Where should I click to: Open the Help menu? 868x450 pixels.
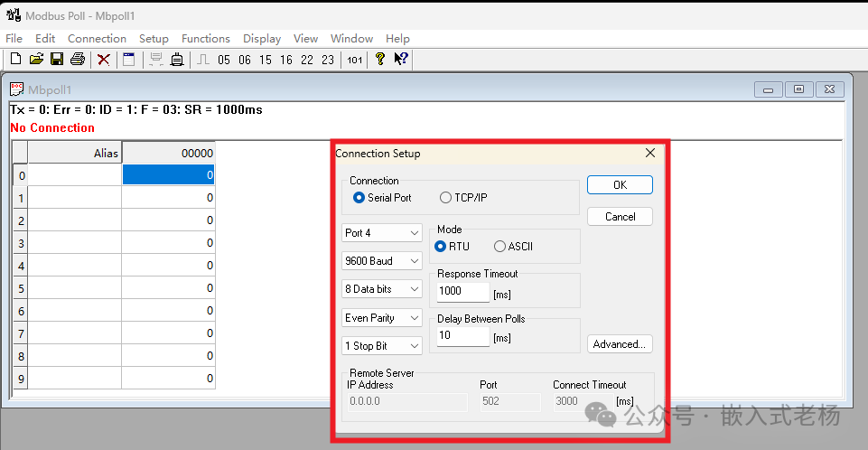tap(397, 38)
